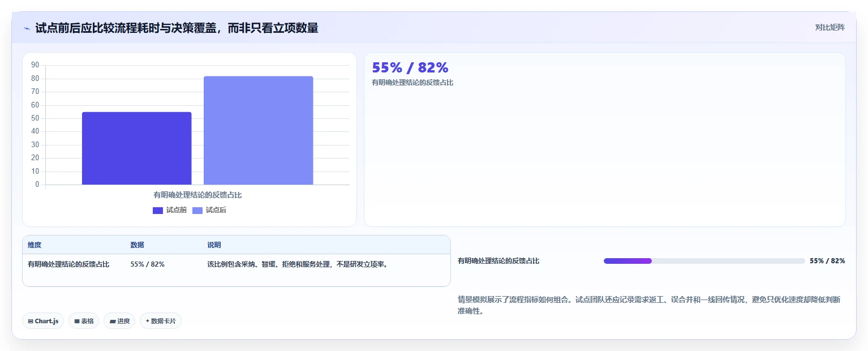The width and height of the screenshot is (868, 351).
Task: Click the chart x-axis label 有明确处理结论的反馈占比
Action: [x=197, y=195]
